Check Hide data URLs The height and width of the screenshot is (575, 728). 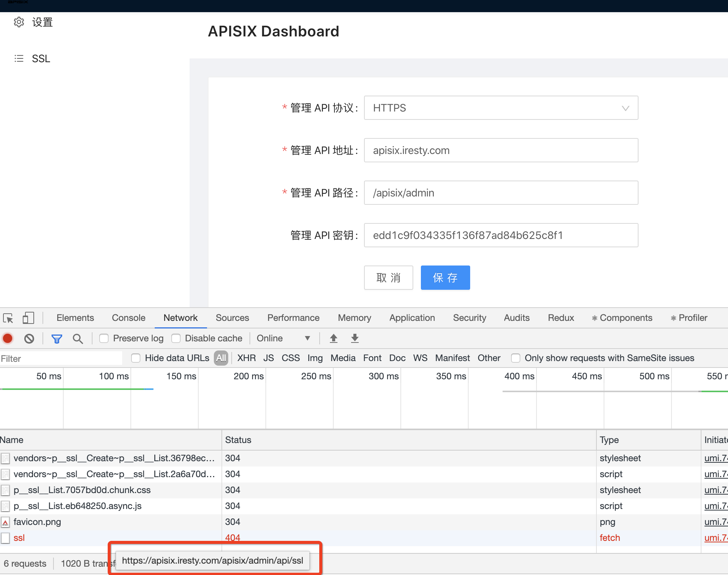136,358
